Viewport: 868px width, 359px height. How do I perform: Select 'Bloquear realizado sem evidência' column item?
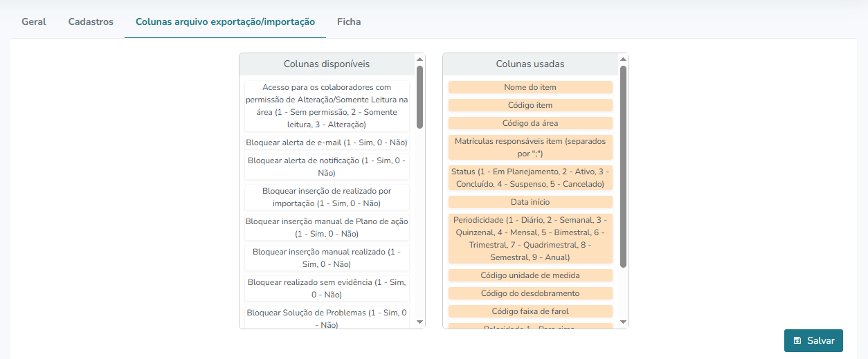pos(327,288)
